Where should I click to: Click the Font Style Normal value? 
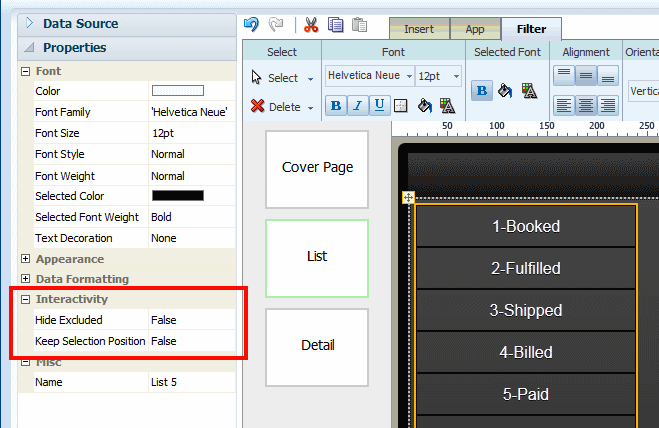click(x=192, y=154)
